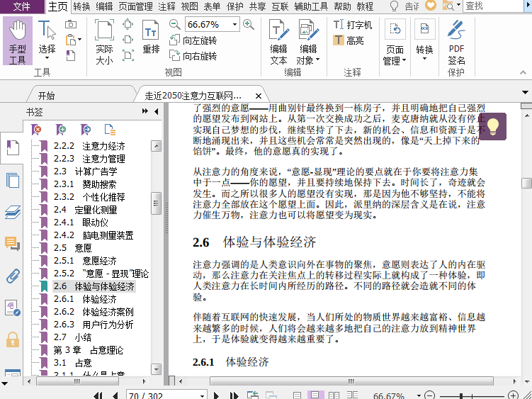Screen dimensions: 532x399
Task: Switch to the 编辑 ribbon tab
Action: (104, 6)
